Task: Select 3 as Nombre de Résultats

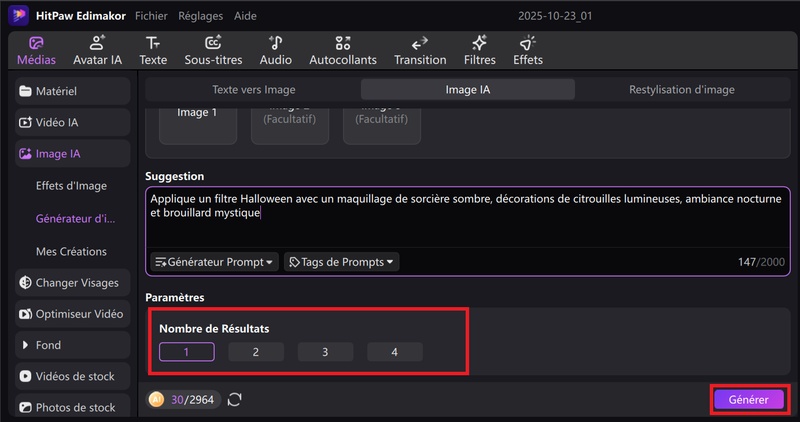Action: (325, 352)
